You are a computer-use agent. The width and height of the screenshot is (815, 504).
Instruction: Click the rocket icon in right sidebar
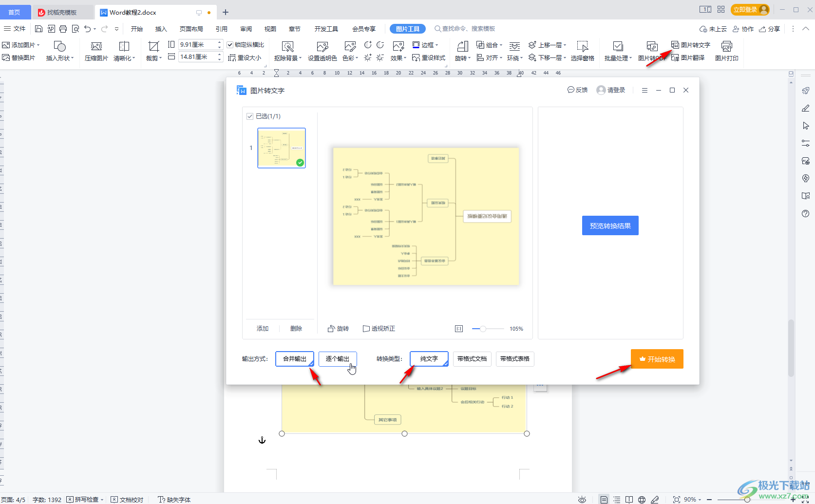pyautogui.click(x=806, y=91)
